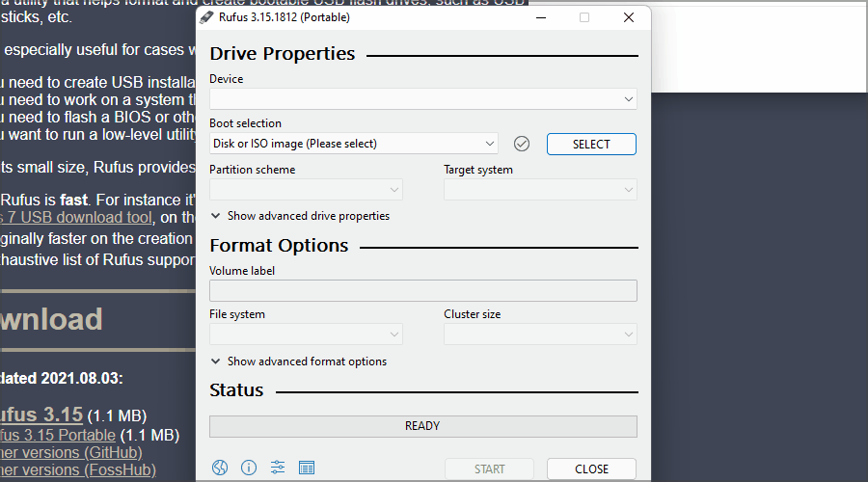Show the log window icon
The width and height of the screenshot is (868, 482).
(307, 469)
